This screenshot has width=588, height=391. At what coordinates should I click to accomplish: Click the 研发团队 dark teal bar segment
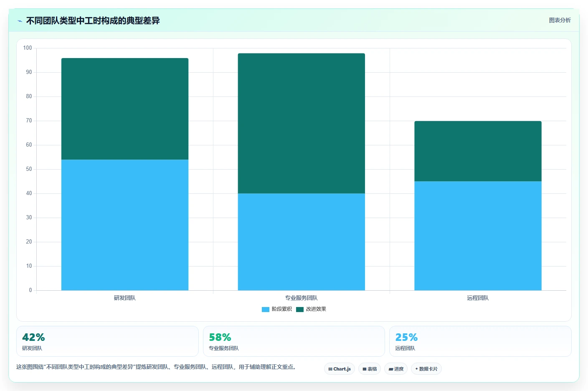coord(125,109)
